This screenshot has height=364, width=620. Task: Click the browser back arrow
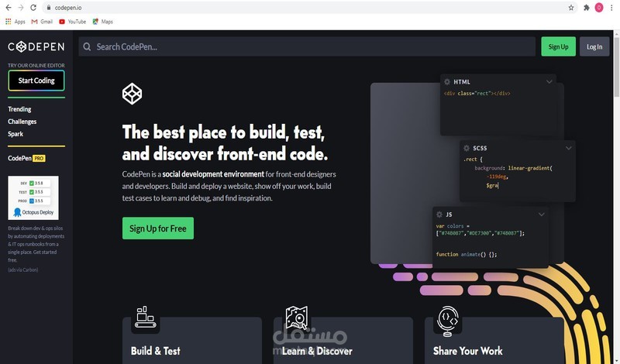click(8, 8)
